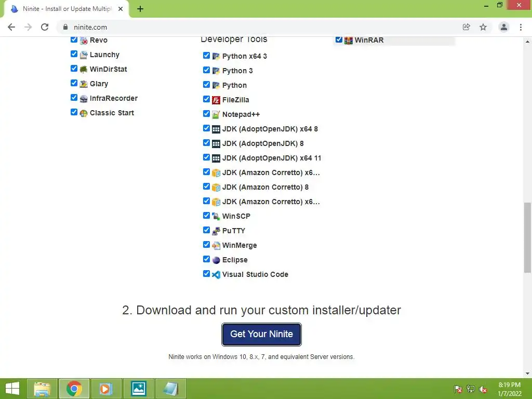The width and height of the screenshot is (532, 399).
Task: Uncheck the WinRAR checkbox
Action: click(x=339, y=39)
